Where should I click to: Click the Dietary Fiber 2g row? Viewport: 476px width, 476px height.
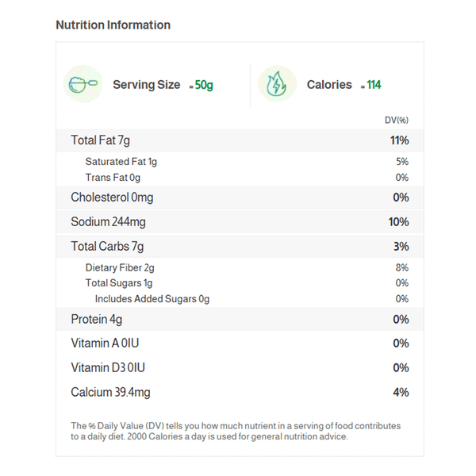[x=238, y=268]
